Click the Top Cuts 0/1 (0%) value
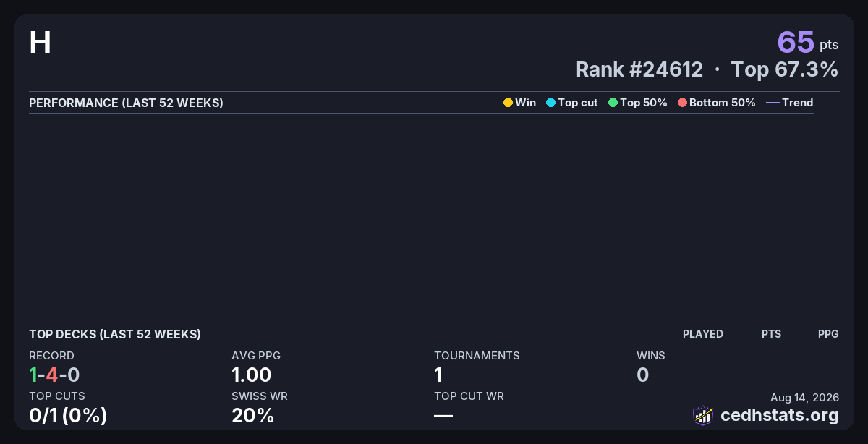Viewport: 868px width, 444px height. (68, 415)
